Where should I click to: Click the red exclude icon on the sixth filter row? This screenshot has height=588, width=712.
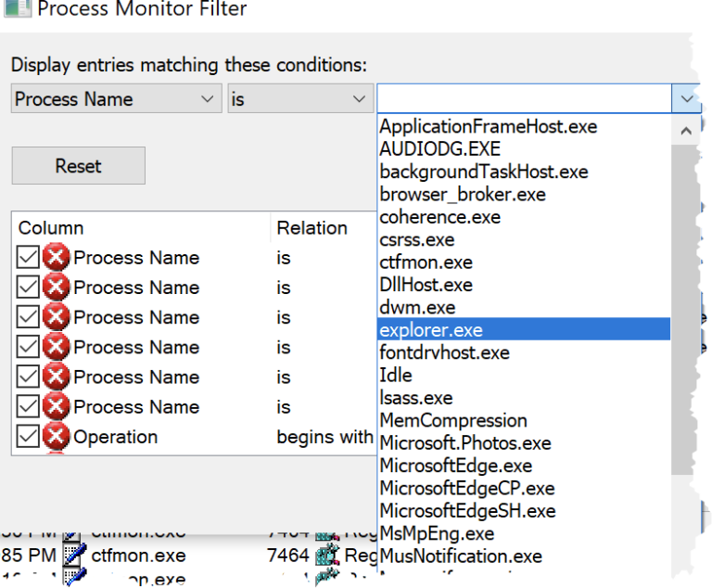pyautogui.click(x=57, y=407)
